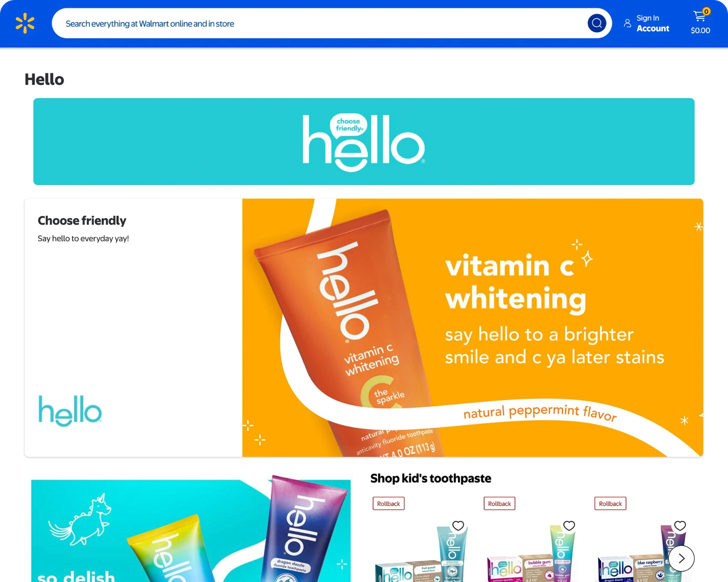728x582 pixels.
Task: Open the vitamin c whitening promotion image
Action: click(x=473, y=327)
